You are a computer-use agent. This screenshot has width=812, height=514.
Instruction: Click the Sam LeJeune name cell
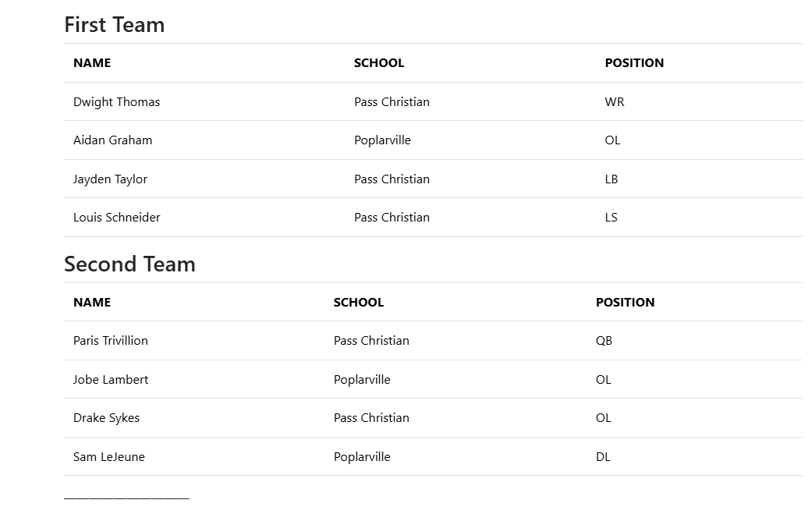[x=108, y=457]
